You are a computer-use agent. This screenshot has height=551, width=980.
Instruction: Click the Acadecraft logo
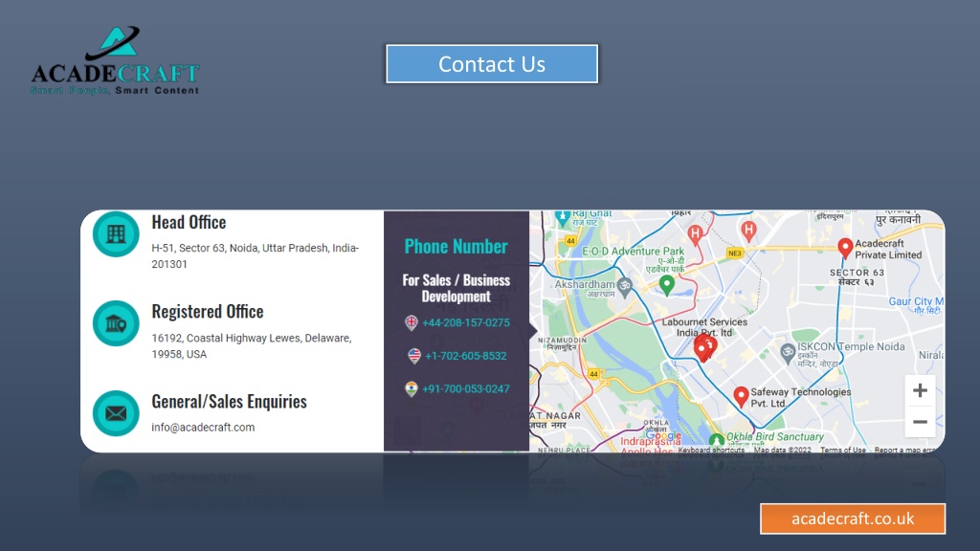point(116,61)
